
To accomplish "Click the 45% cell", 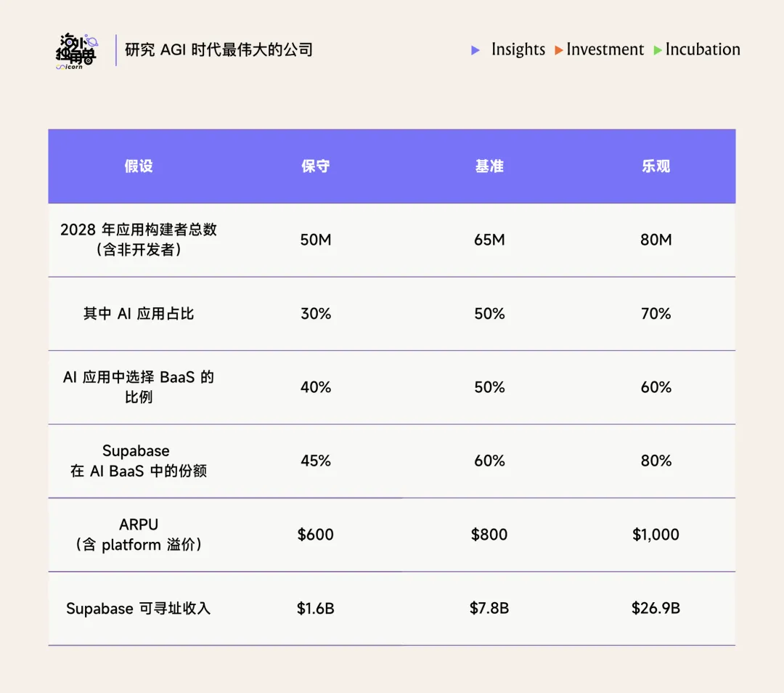I will click(x=316, y=461).
